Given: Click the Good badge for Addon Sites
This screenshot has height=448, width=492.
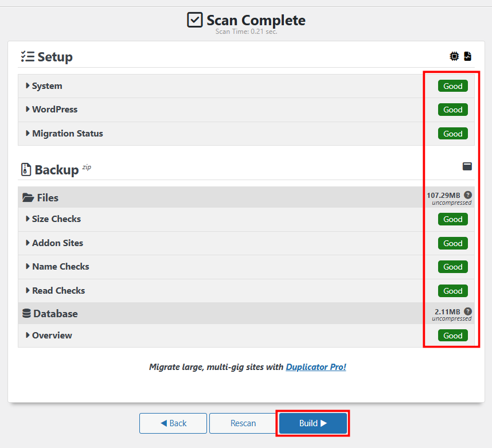Looking at the screenshot, I should (453, 243).
